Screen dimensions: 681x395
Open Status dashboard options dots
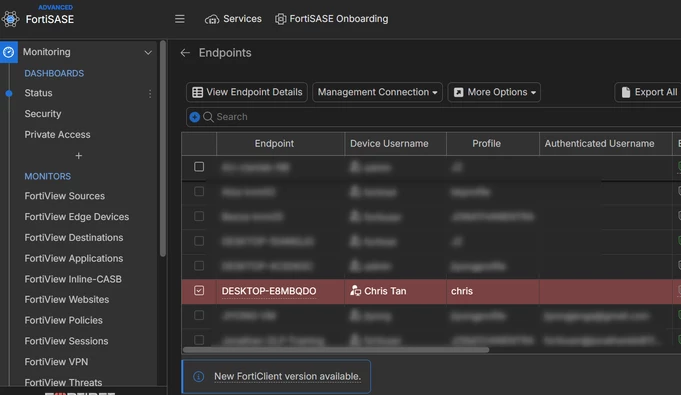(150, 93)
